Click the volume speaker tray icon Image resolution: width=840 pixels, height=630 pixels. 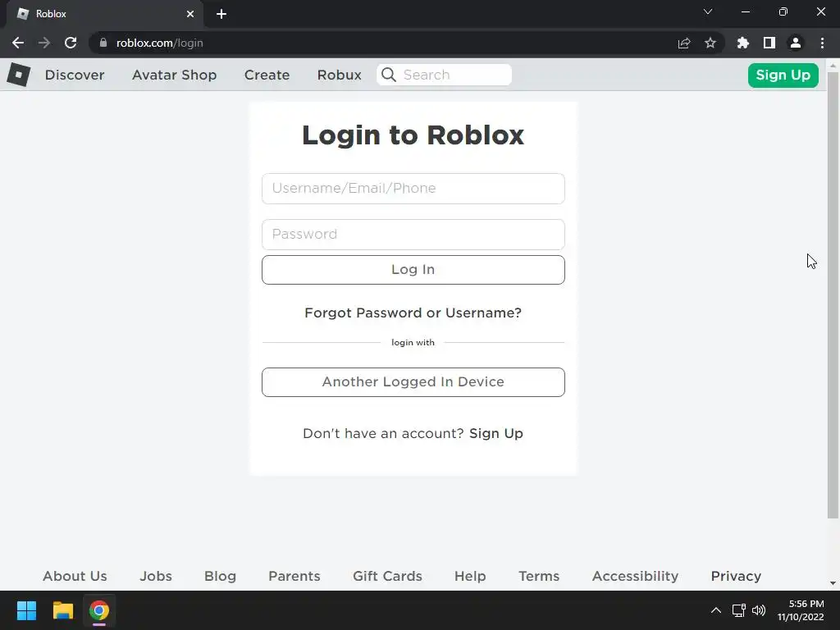tap(759, 610)
